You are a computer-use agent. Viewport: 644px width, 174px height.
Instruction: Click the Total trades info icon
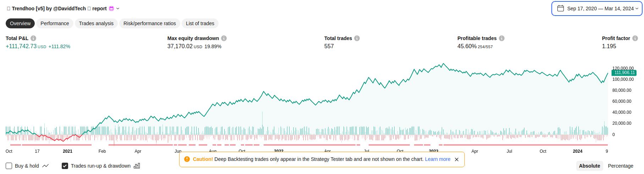coord(357,38)
